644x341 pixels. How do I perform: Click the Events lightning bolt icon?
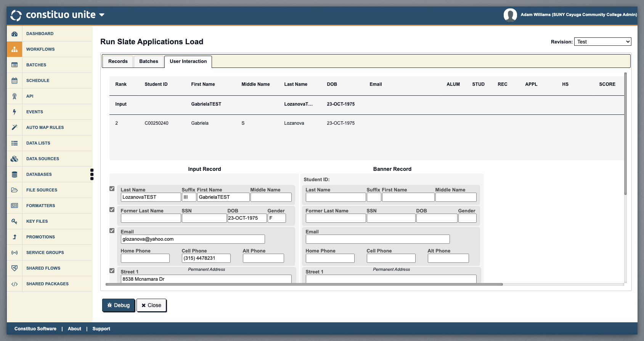(x=14, y=112)
